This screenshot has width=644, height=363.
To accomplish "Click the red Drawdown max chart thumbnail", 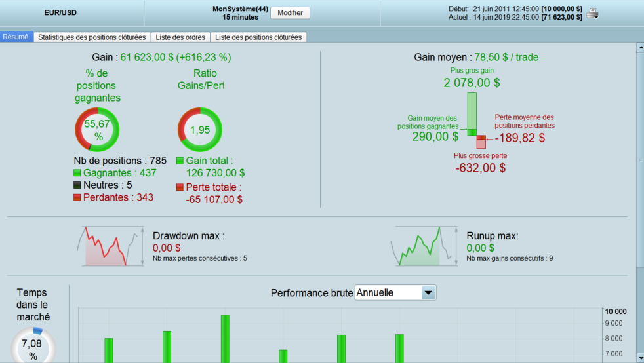I will pos(111,246).
